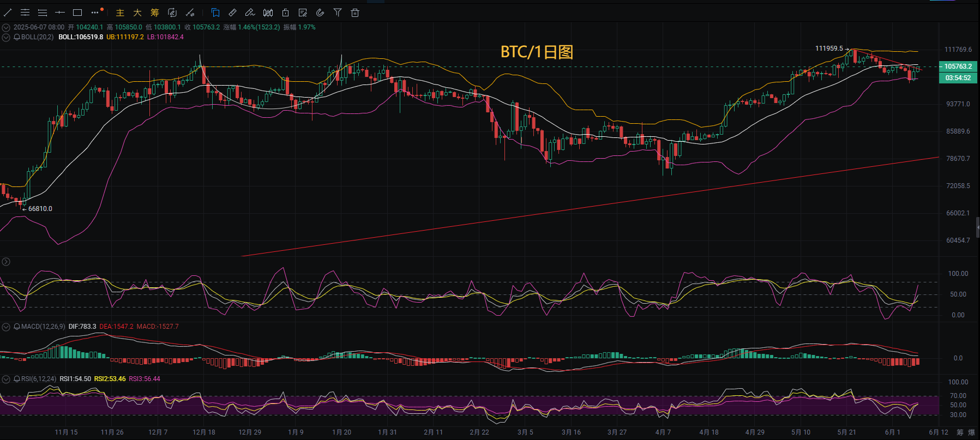
Task: Click the BOLL:106519.8 value
Action: coord(81,37)
